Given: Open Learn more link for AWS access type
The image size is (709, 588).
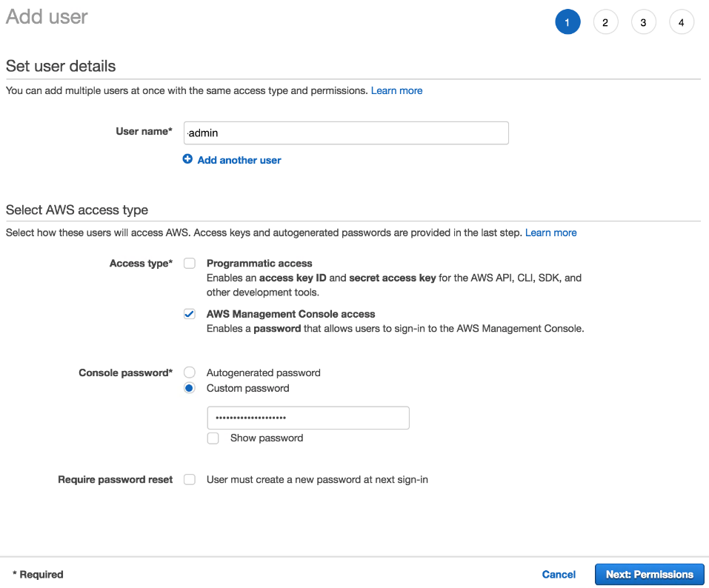Looking at the screenshot, I should click(x=550, y=233).
